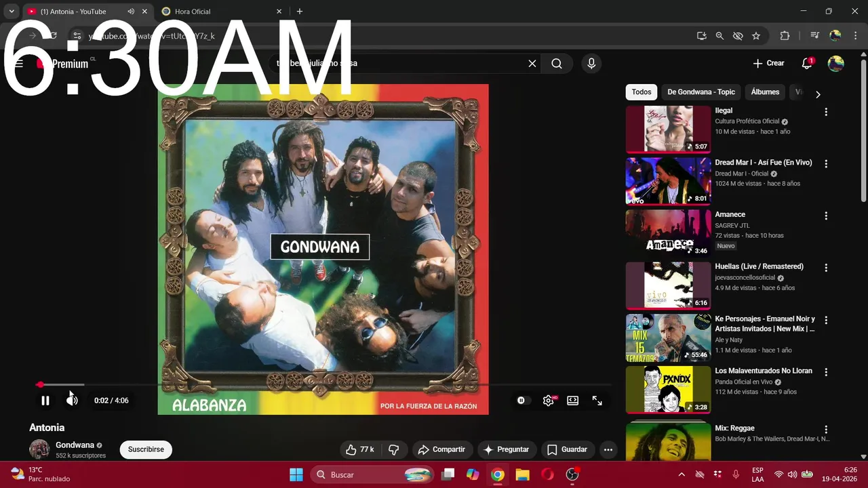This screenshot has width=868, height=488.
Task: Open Chrome three-dot menu
Action: click(854, 36)
